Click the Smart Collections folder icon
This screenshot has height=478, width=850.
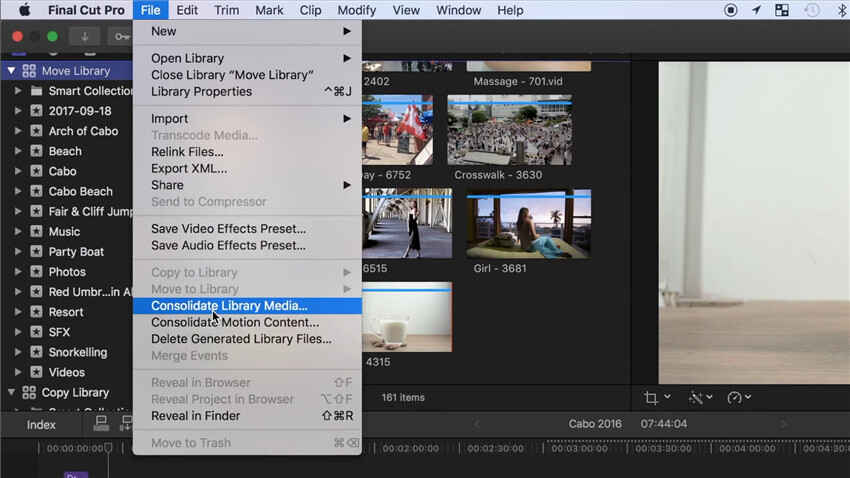(x=36, y=91)
